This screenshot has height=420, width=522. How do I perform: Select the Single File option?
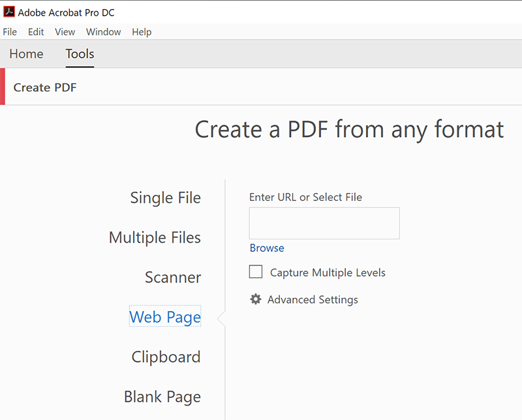click(166, 198)
